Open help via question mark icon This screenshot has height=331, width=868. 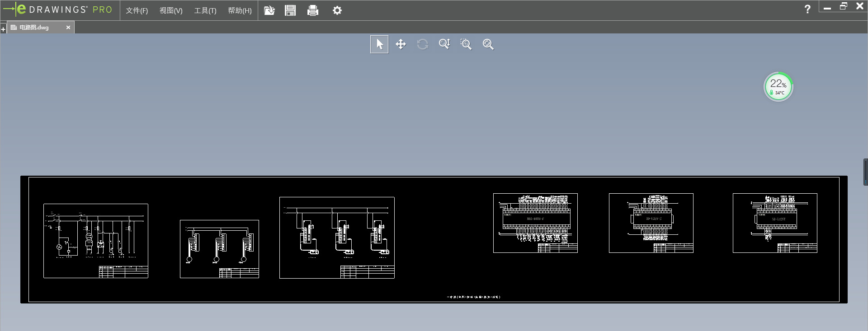tap(807, 9)
